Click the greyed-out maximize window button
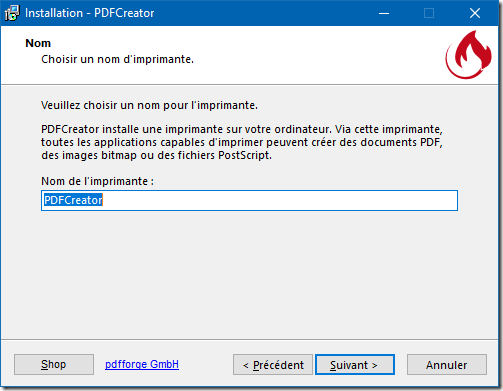The height and width of the screenshot is (391, 503). [429, 13]
